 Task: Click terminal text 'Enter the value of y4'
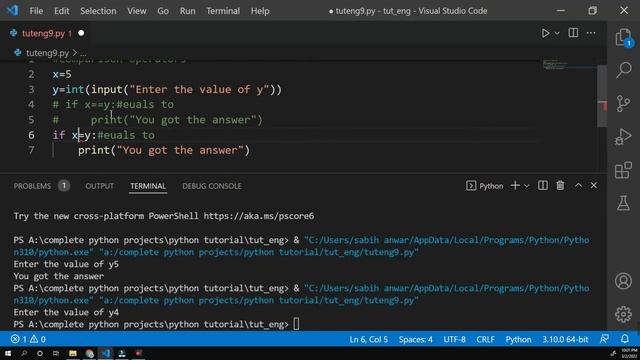(x=66, y=312)
